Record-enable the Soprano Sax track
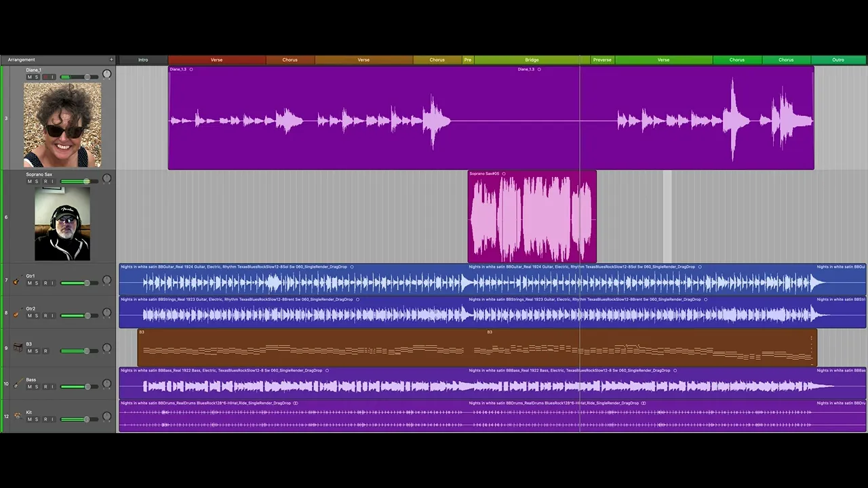The width and height of the screenshot is (868, 488). pos(45,182)
